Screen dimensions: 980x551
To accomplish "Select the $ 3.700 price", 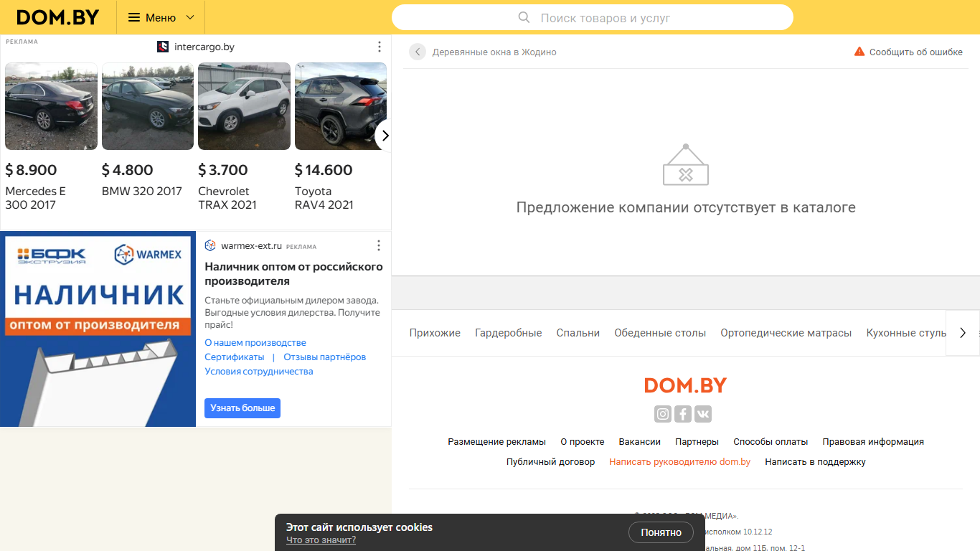I will click(x=223, y=170).
